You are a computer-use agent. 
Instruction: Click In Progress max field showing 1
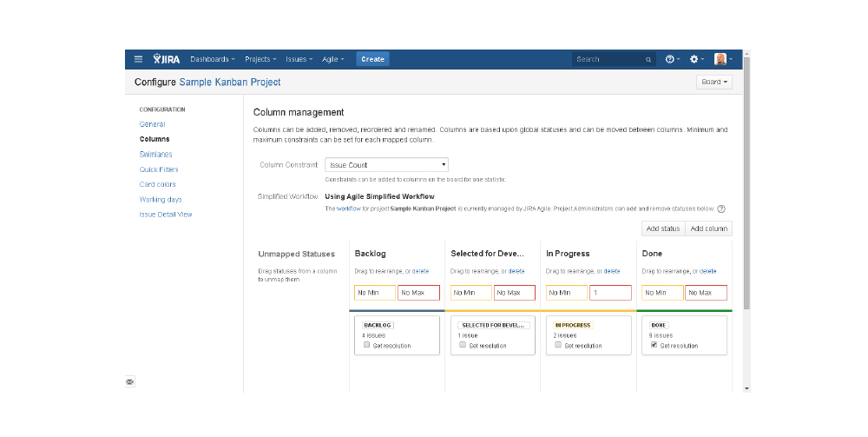click(x=610, y=293)
